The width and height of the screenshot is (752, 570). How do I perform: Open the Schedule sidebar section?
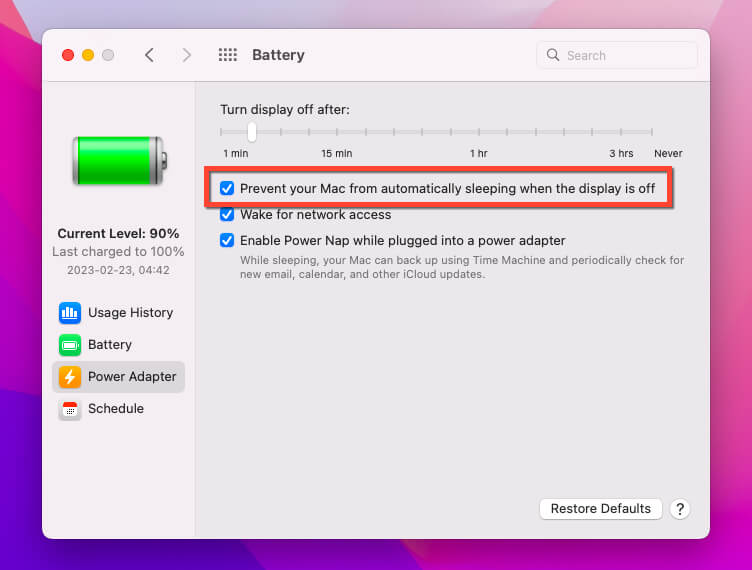tap(116, 408)
